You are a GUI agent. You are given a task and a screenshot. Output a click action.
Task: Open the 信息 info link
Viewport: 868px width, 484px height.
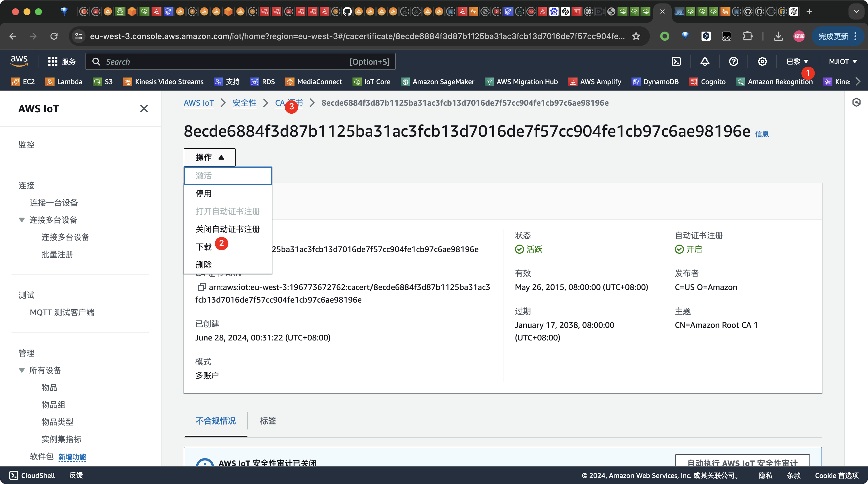[x=762, y=134]
